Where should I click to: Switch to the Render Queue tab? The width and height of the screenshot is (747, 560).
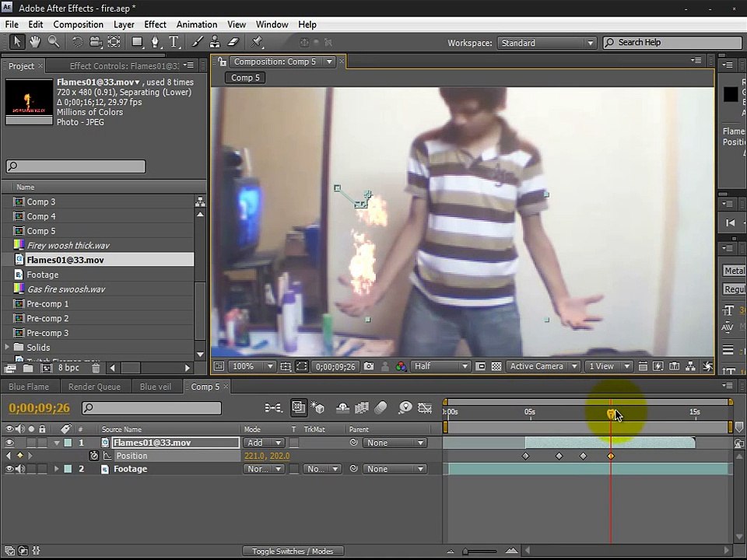[94, 387]
